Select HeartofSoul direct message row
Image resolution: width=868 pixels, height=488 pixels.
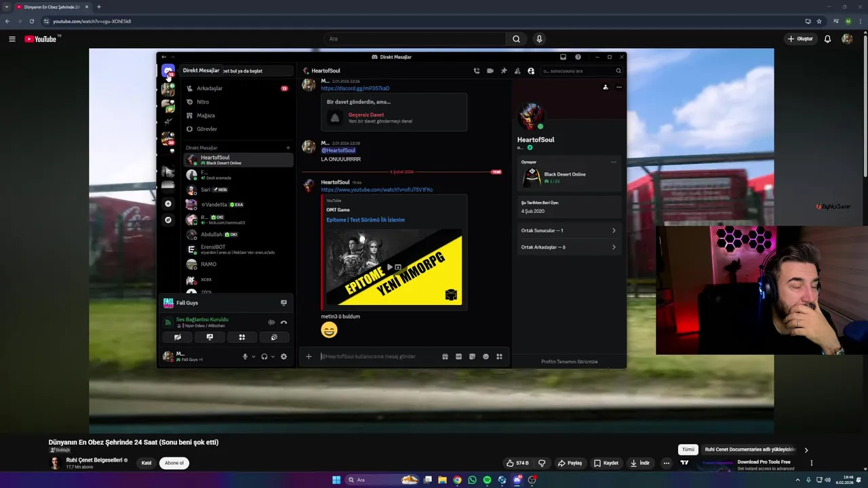[x=238, y=160]
